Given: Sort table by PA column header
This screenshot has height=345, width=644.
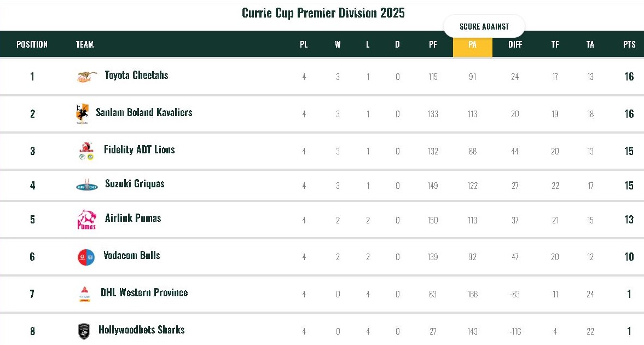Looking at the screenshot, I should coord(472,44).
